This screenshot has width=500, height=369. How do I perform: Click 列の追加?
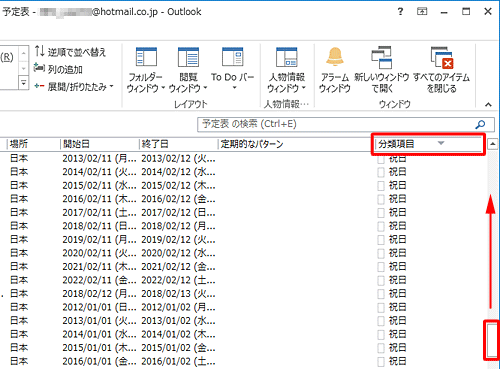coord(58,69)
